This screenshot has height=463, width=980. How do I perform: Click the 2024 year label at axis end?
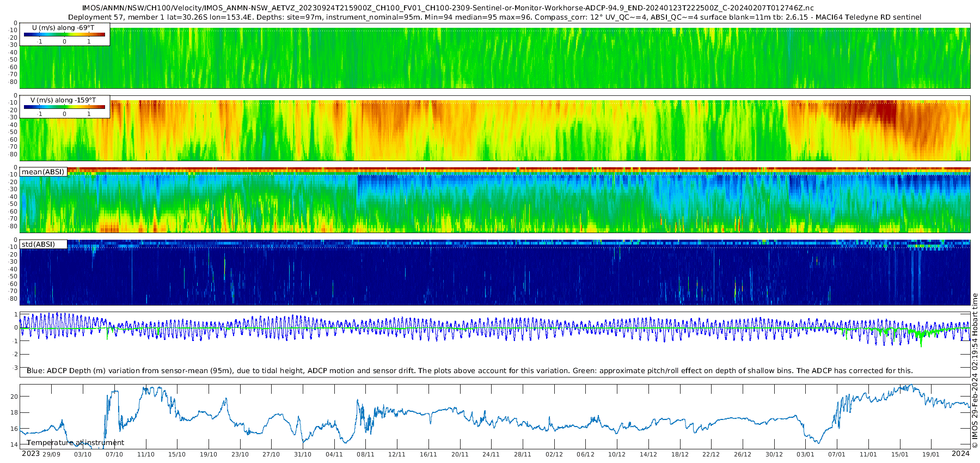[960, 454]
